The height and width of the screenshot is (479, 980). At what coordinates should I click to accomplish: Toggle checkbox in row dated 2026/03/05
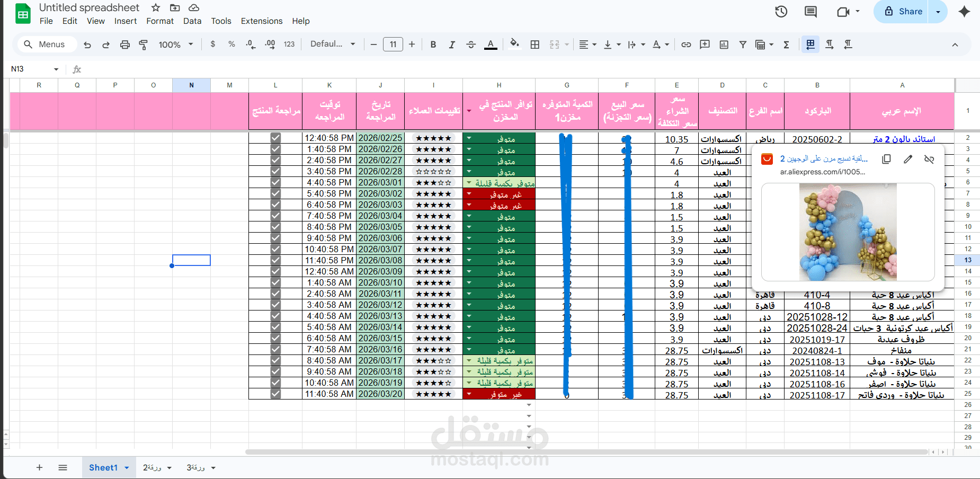point(275,227)
